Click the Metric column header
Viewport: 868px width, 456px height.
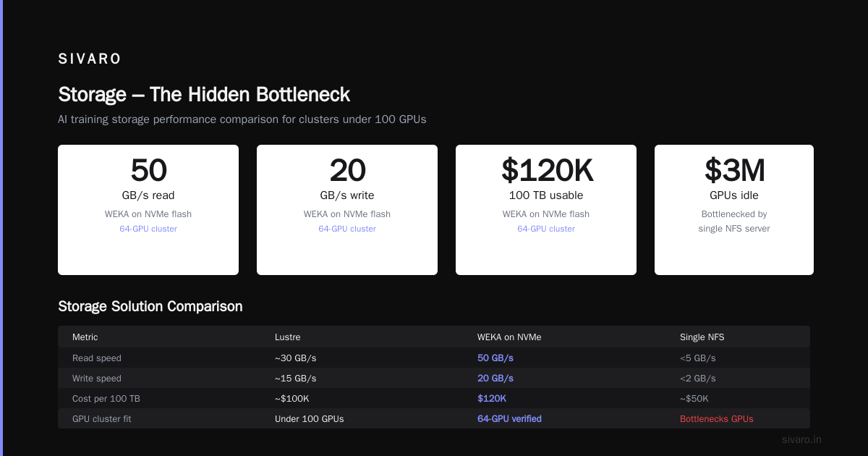tap(85, 337)
